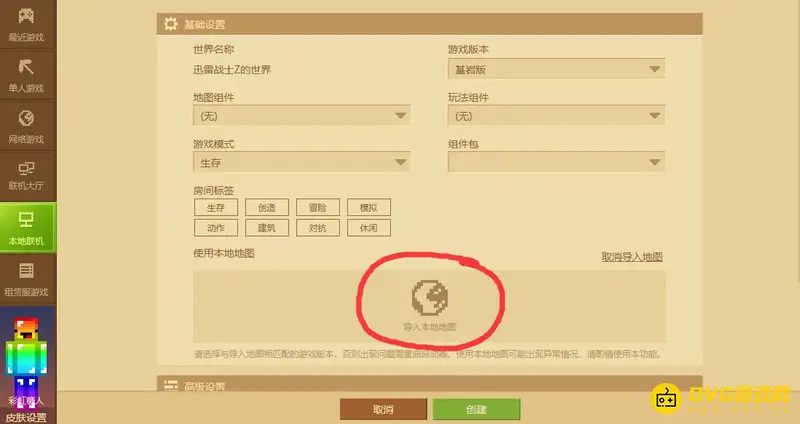Open 最近游戏 gamepad icon in sidebar
800x424 pixels.
pos(26,16)
